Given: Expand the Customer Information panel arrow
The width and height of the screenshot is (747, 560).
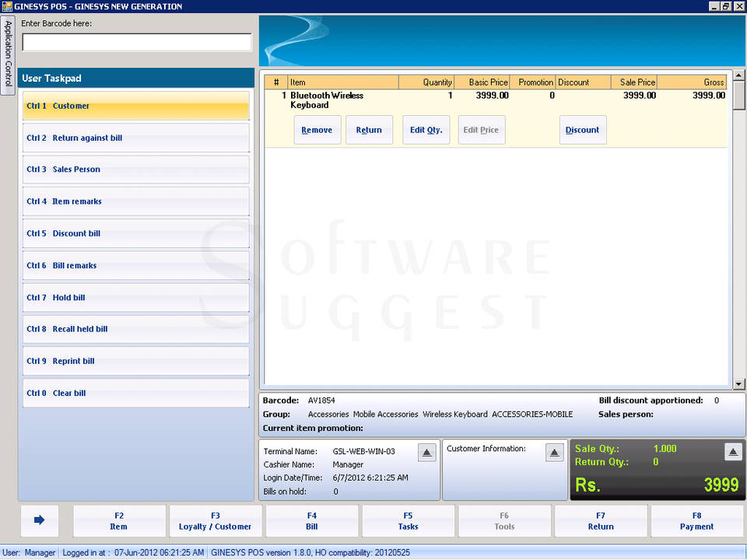Looking at the screenshot, I should (554, 452).
